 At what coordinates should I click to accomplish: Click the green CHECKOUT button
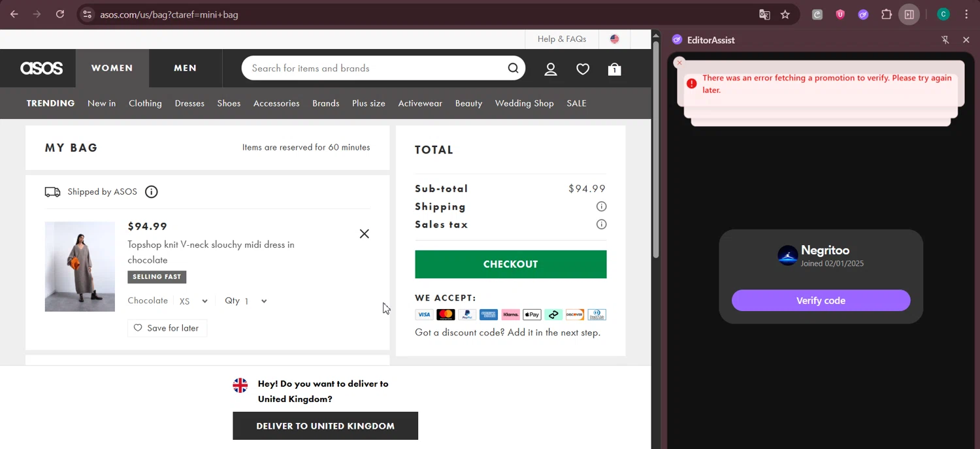click(510, 264)
